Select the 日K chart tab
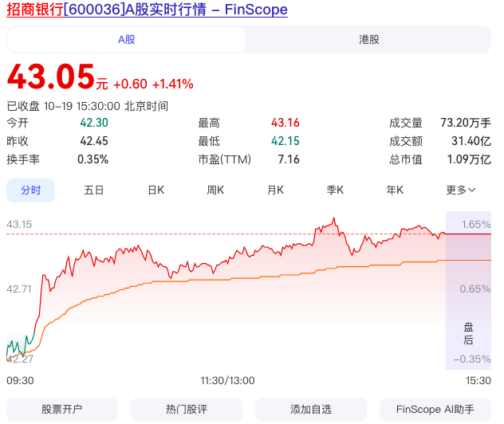 click(x=156, y=190)
